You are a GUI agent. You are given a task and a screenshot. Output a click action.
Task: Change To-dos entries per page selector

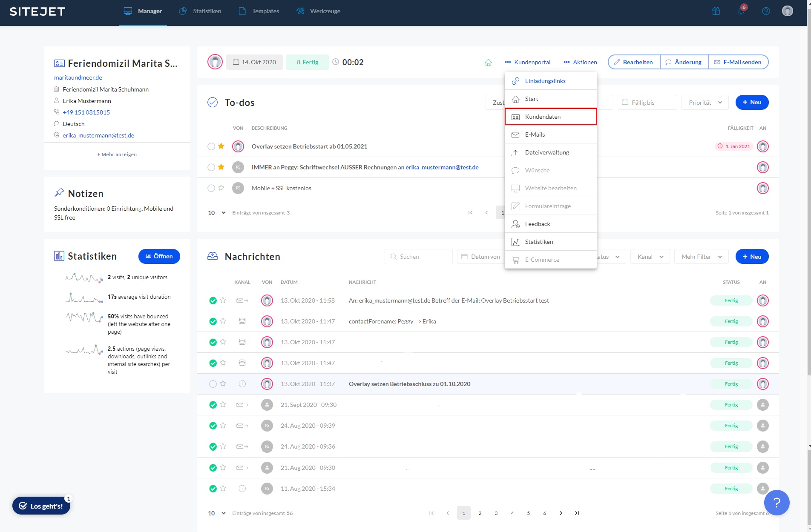(x=216, y=213)
